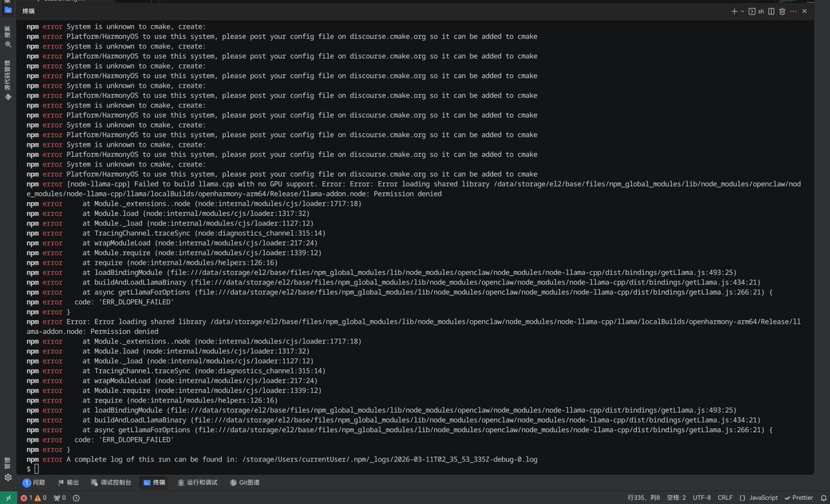The image size is (830, 504).
Task: Open the terminal more actions ellipsis
Action: click(x=795, y=12)
